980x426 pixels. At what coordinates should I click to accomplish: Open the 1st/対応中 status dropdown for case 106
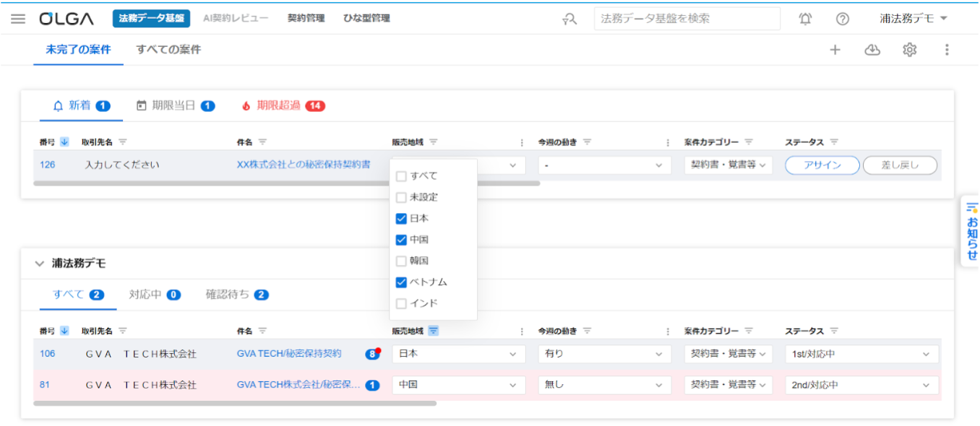[861, 354]
